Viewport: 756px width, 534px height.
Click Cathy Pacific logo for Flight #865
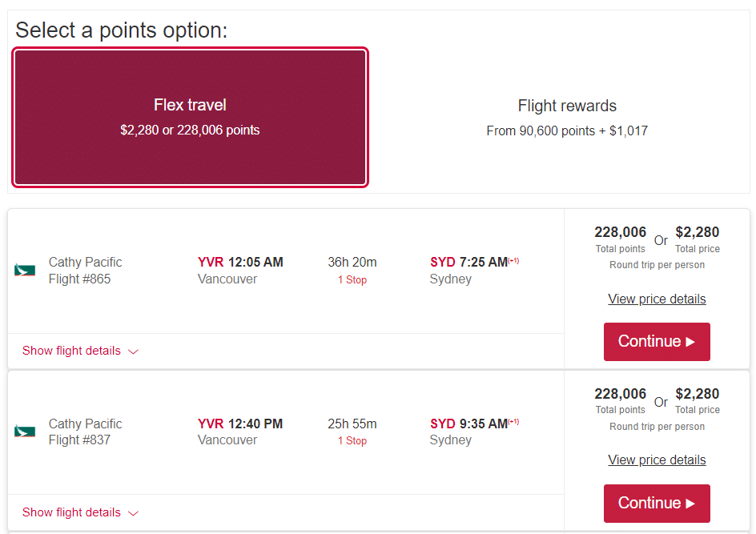pyautogui.click(x=25, y=271)
